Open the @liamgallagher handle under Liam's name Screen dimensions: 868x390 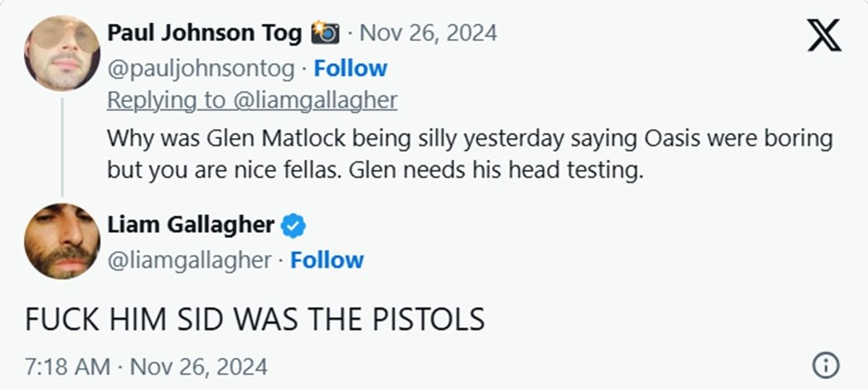pyautogui.click(x=190, y=260)
